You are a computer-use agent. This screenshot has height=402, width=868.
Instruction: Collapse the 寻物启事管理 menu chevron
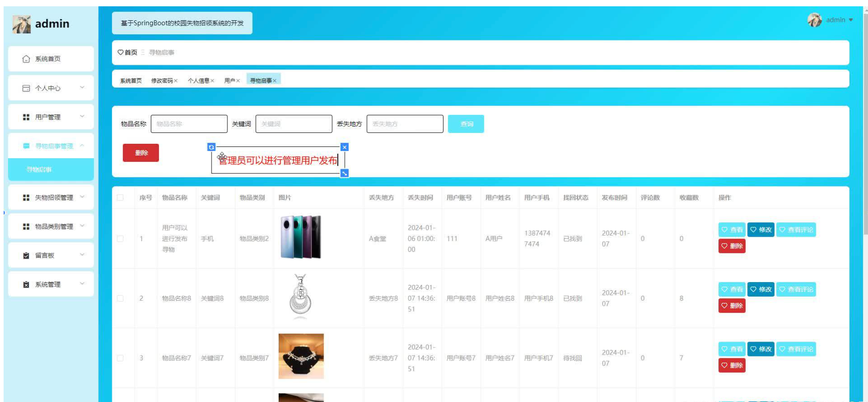82,145
